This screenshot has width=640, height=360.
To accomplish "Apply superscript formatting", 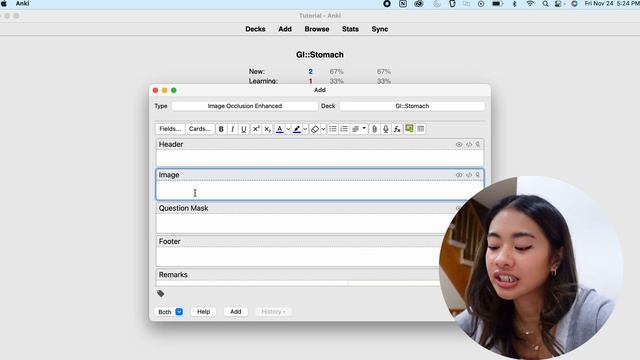I will (256, 129).
